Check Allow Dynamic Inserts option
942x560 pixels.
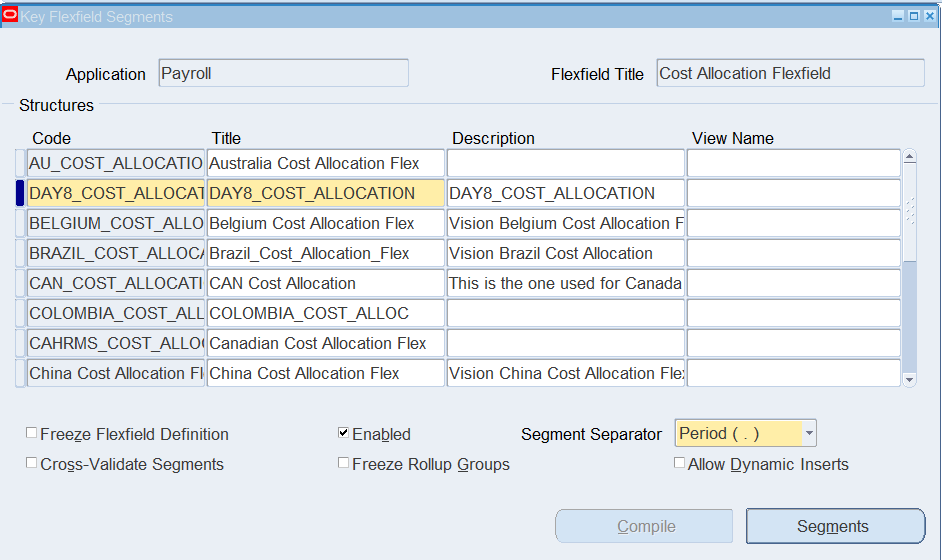tap(679, 463)
